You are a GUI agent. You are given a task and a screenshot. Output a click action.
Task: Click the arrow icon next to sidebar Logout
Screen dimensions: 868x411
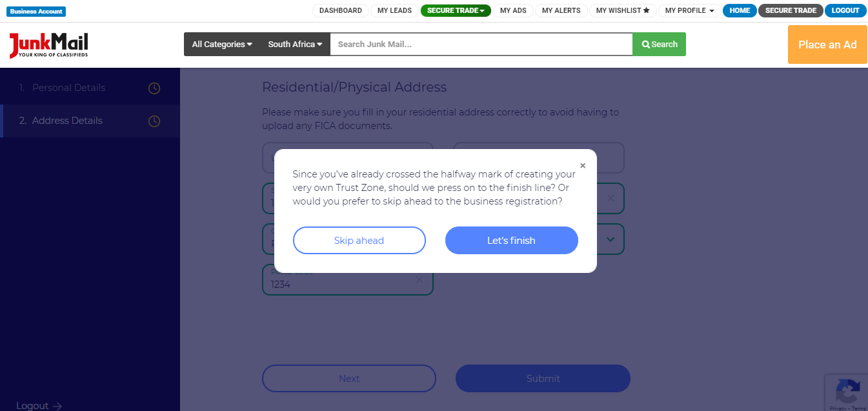(57, 405)
